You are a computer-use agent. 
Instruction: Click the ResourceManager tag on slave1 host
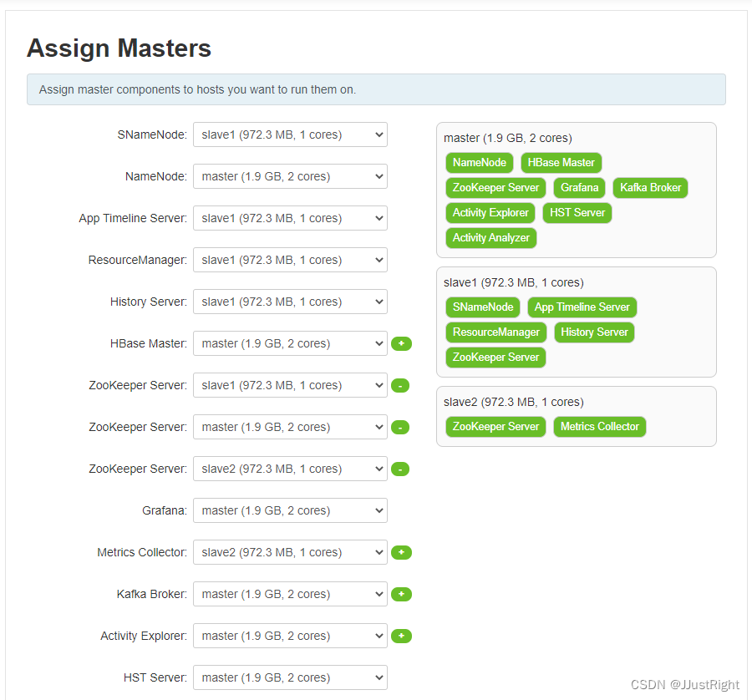(x=495, y=332)
